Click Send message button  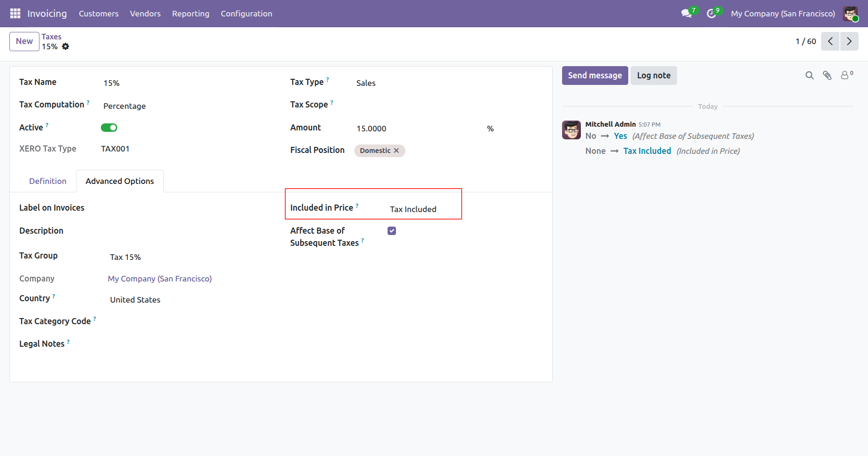tap(595, 76)
